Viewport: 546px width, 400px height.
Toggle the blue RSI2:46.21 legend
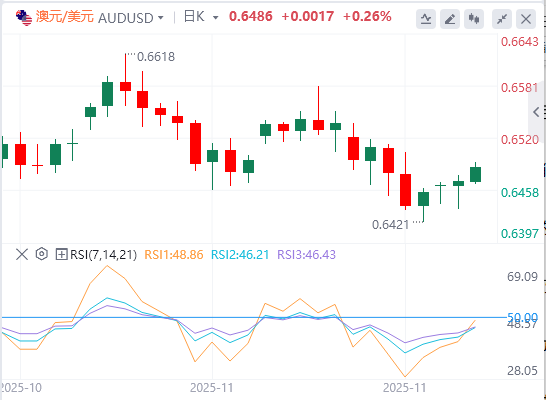click(240, 254)
